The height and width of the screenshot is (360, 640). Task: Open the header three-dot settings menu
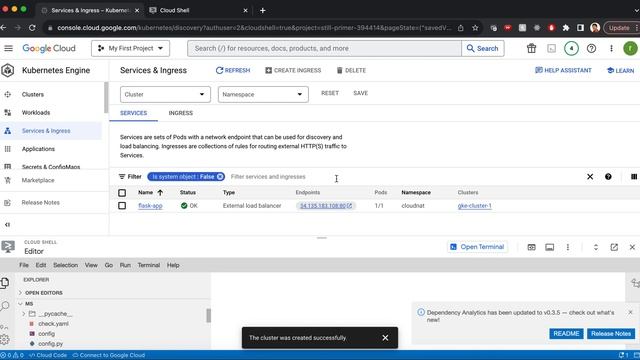611,49
